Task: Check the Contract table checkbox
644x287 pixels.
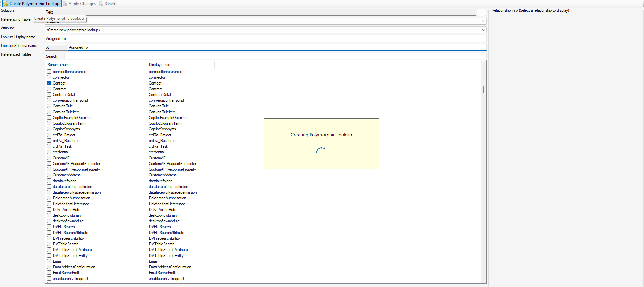Action: pyautogui.click(x=49, y=89)
